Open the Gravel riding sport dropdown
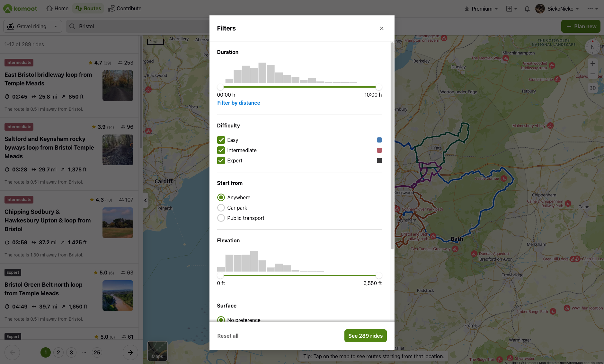This screenshot has width=604, height=364. click(x=32, y=26)
